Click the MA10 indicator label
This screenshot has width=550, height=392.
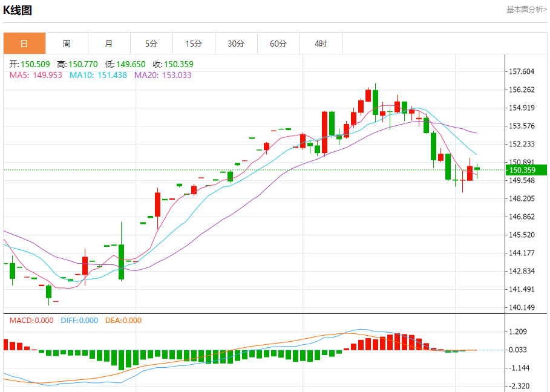click(98, 75)
